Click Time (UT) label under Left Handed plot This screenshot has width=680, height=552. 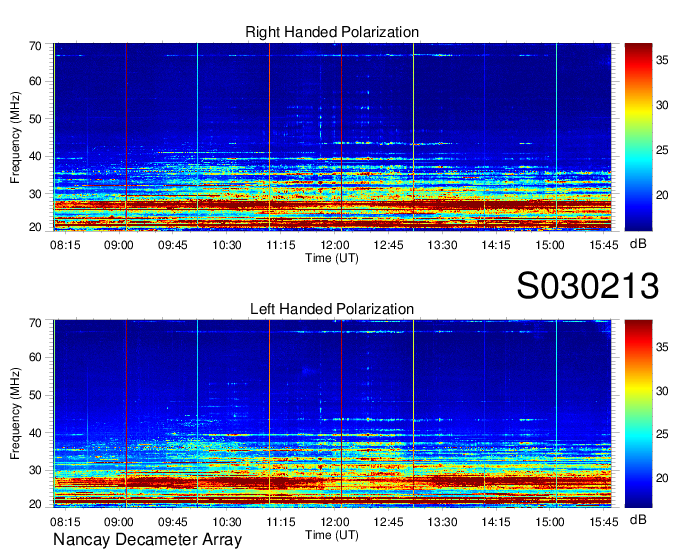[332, 535]
